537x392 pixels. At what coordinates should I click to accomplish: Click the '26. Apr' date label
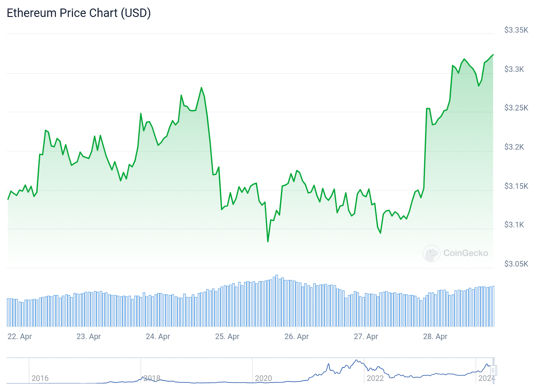[x=296, y=336]
